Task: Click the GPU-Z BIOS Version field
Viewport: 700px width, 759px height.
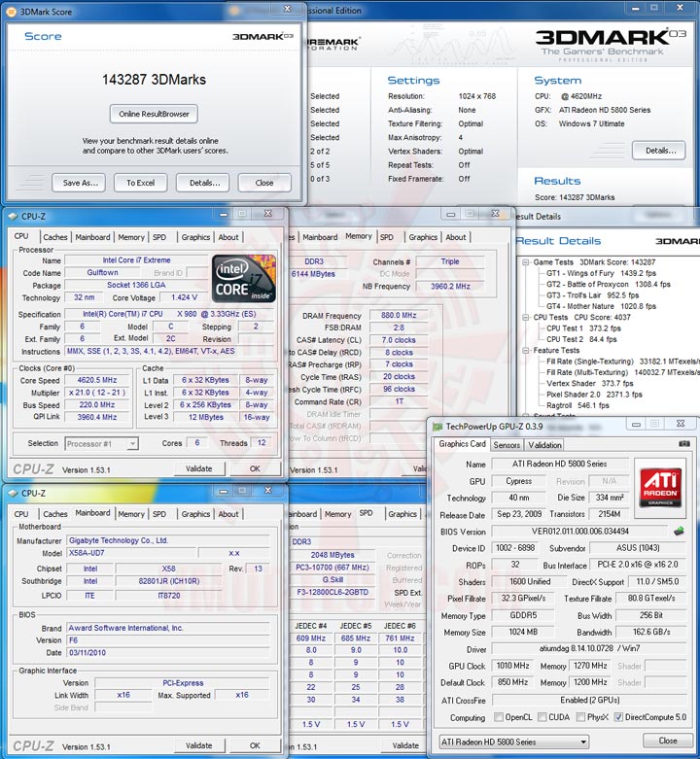Action: (x=580, y=531)
